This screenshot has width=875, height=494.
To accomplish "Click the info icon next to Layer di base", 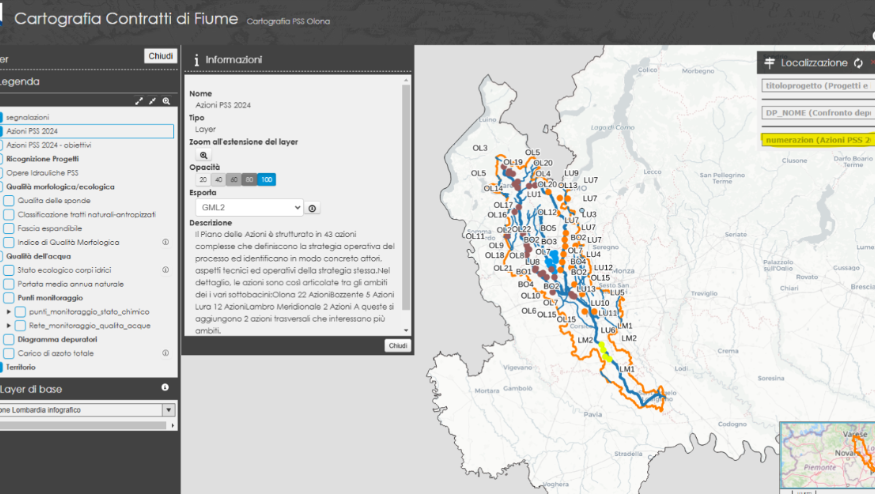I will (x=165, y=387).
